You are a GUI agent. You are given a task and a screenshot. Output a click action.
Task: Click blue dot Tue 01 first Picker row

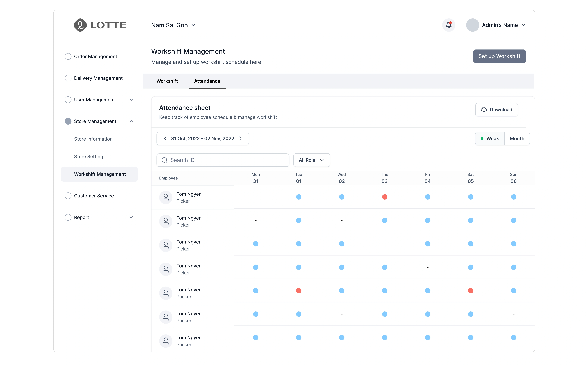coord(299,197)
